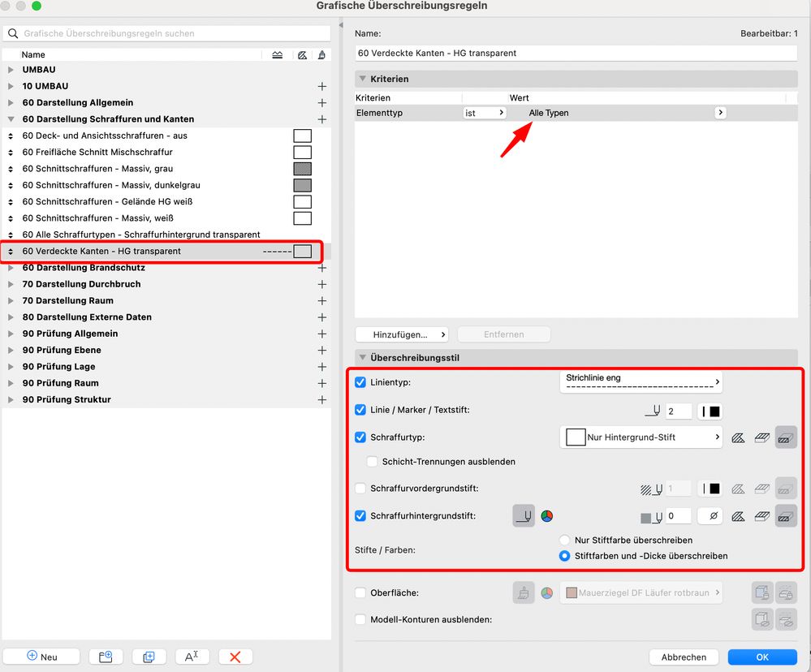This screenshot has width=811, height=672.
Task: Uncheck the Schraffurhintergrundstift checkbox
Action: [360, 516]
